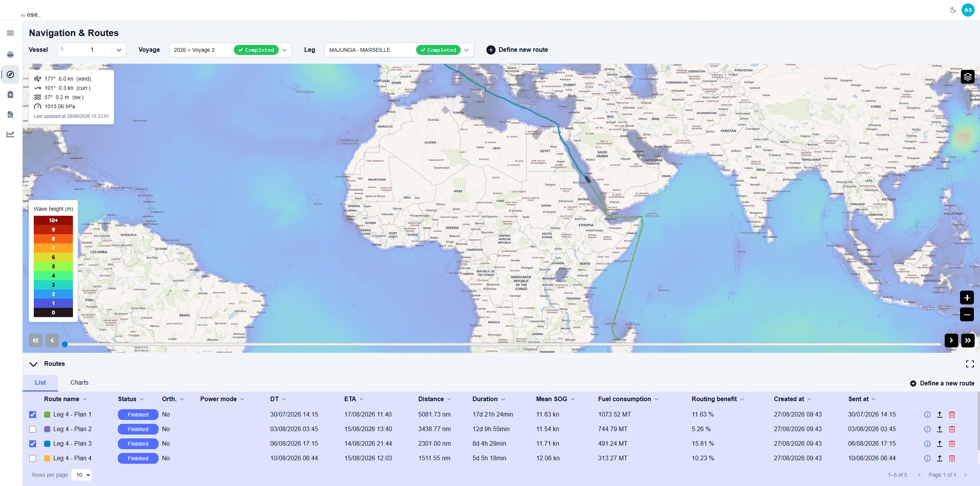The image size is (980, 486).
Task: Show info for Leg 4 - Plan 1
Action: (927, 415)
